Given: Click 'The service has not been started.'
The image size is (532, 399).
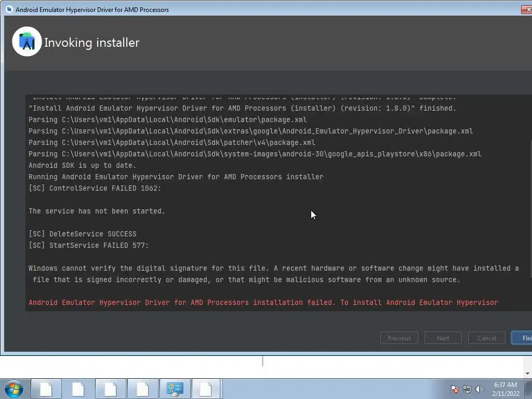Looking at the screenshot, I should (x=97, y=211).
